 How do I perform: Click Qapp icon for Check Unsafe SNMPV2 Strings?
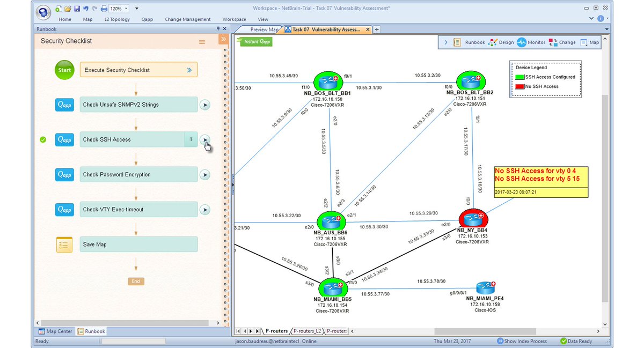tap(64, 105)
